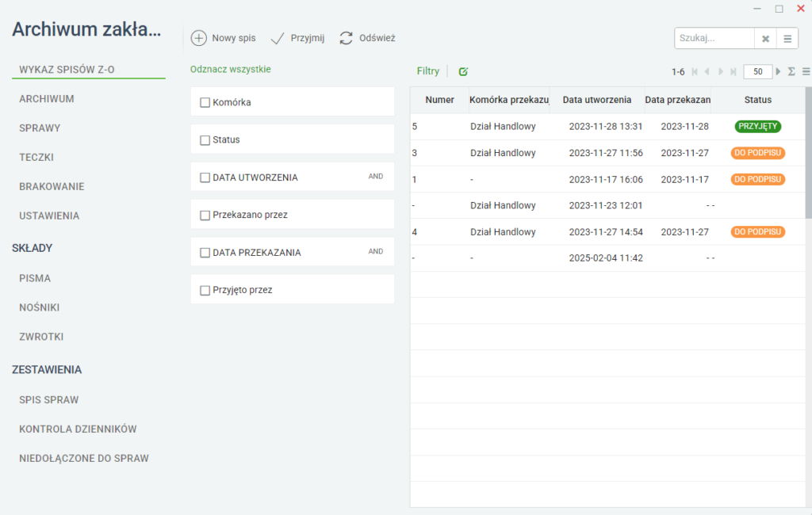Click the Przyjmij label
The image size is (812, 515).
tap(308, 38)
